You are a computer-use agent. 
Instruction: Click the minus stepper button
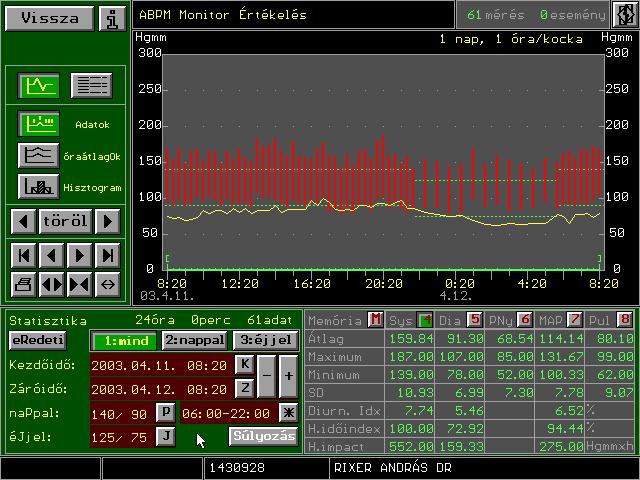click(267, 376)
